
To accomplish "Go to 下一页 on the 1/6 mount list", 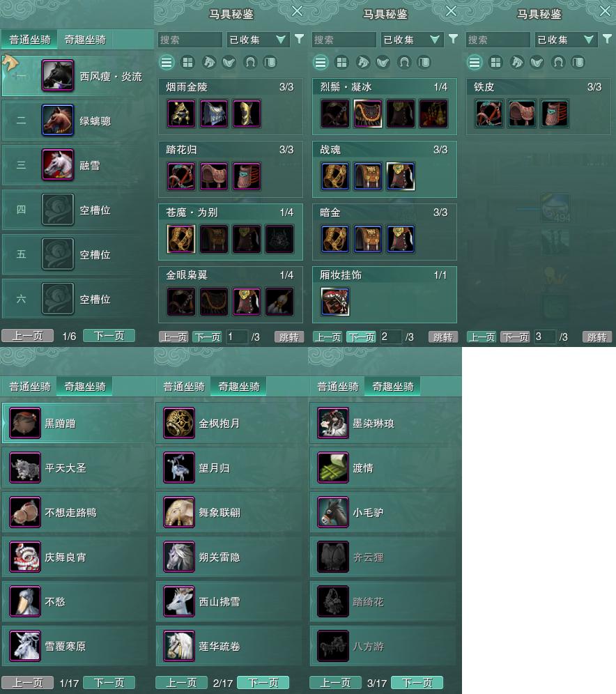I will pos(109,335).
